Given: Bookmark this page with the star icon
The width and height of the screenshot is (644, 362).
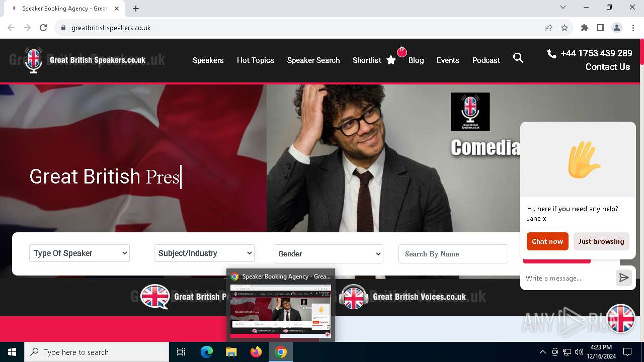Looking at the screenshot, I should (x=565, y=28).
